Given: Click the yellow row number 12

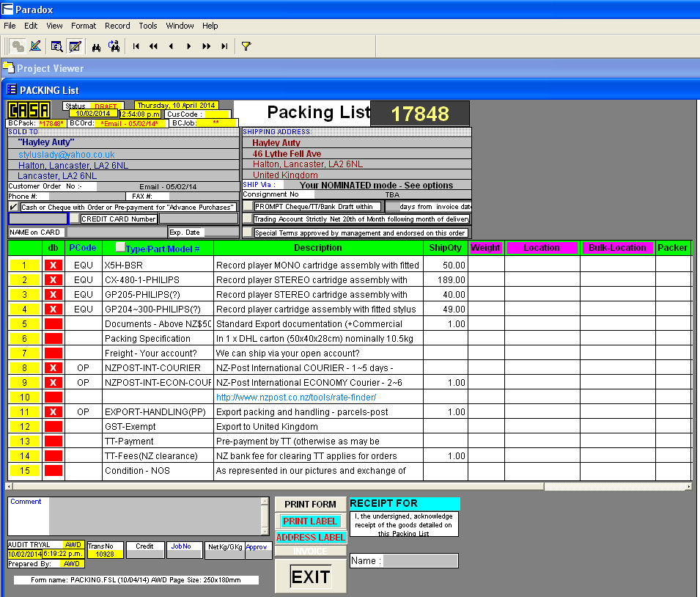Looking at the screenshot, I should coord(24,427).
